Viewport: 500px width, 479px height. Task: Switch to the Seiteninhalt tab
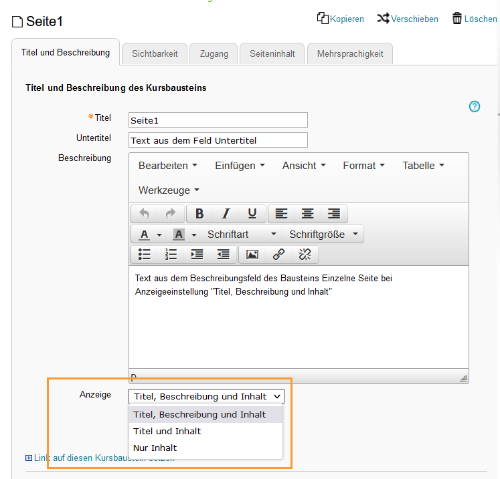tap(272, 54)
